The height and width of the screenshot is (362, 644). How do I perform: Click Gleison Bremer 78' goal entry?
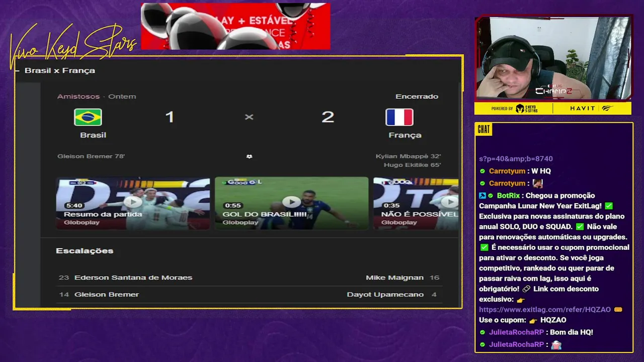(x=91, y=156)
